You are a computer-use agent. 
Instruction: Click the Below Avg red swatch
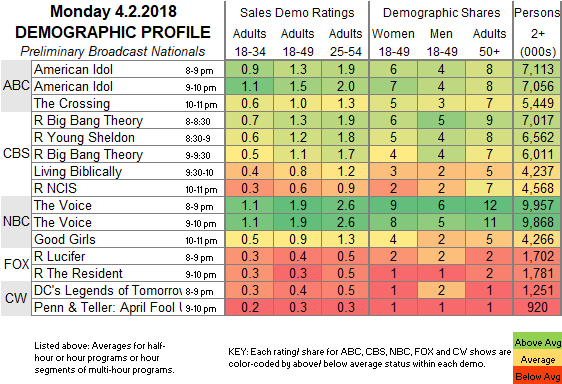pyautogui.click(x=537, y=376)
